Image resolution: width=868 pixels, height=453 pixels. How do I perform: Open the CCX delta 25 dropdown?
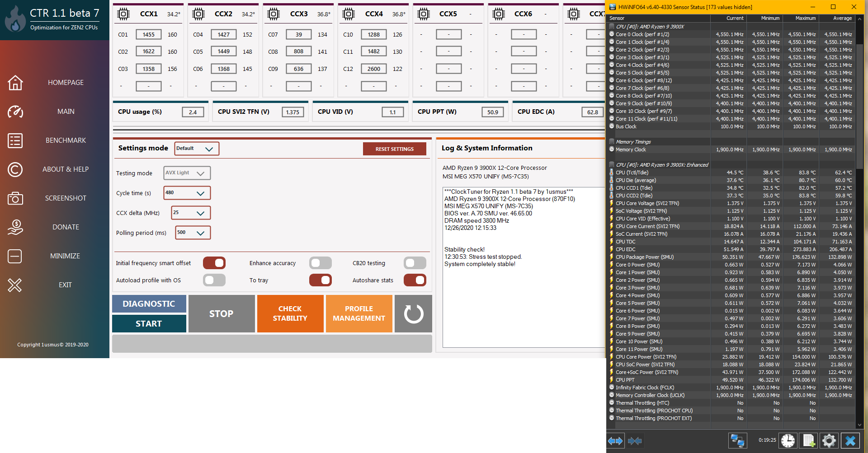pyautogui.click(x=191, y=213)
